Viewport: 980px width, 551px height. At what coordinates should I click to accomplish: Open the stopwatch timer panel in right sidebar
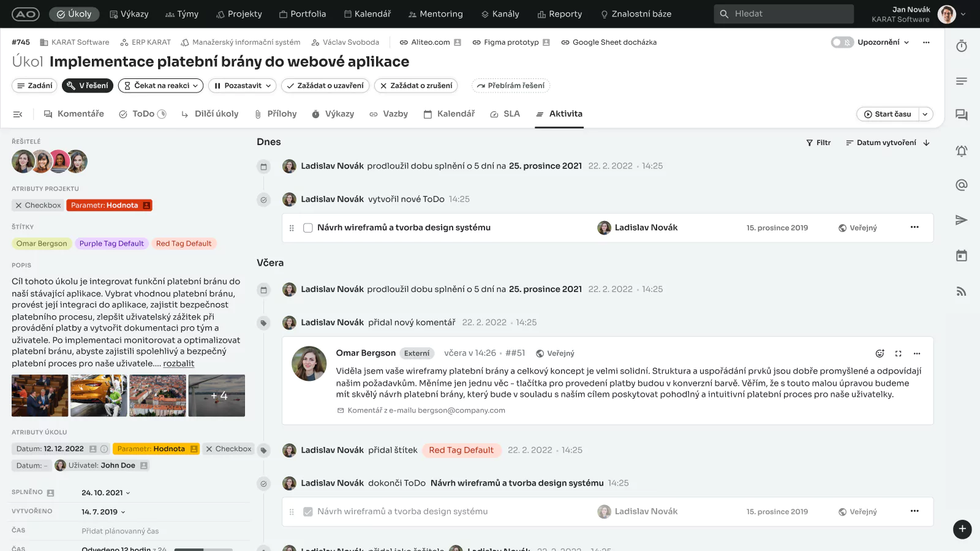click(x=961, y=45)
